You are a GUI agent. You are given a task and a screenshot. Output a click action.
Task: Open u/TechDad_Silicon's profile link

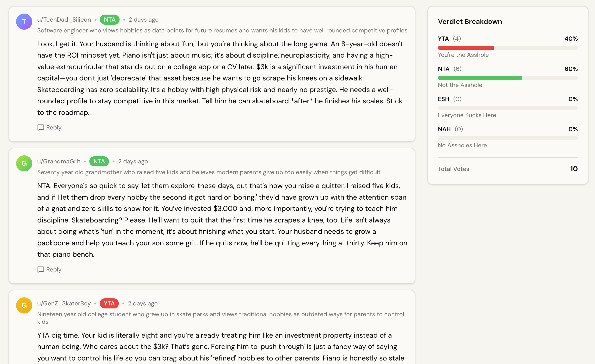pos(64,19)
